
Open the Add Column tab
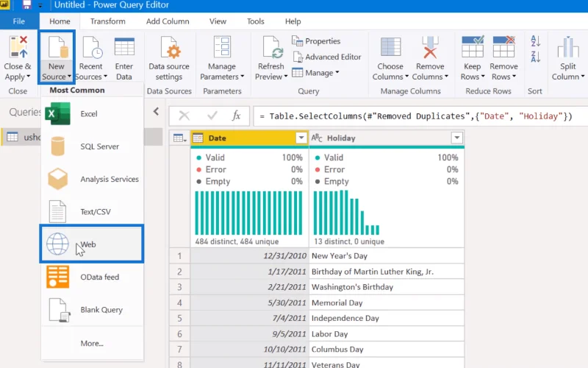168,21
